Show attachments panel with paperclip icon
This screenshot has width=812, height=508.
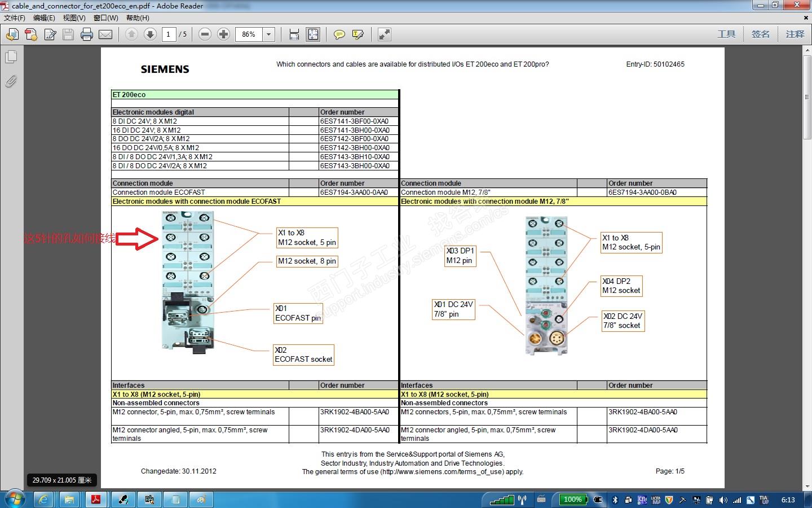click(x=11, y=81)
